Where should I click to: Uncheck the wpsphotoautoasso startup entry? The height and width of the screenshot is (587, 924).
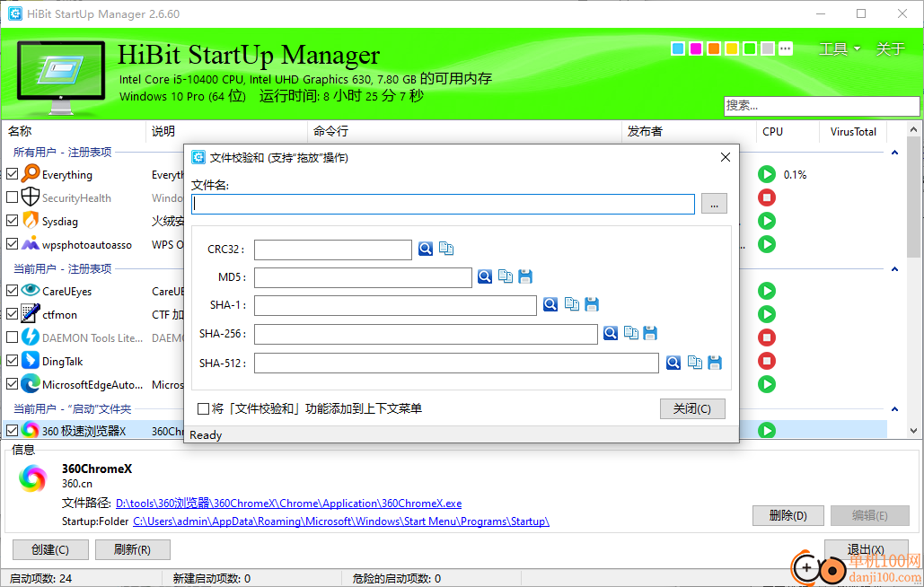click(12, 244)
